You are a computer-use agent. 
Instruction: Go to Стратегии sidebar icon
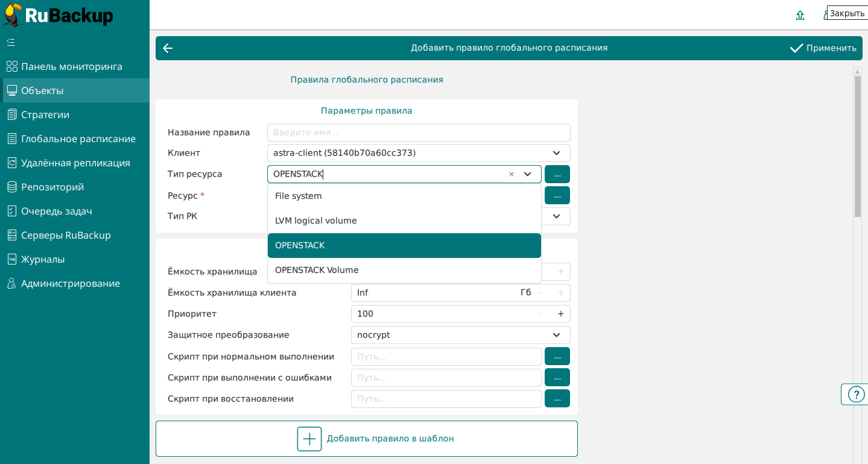coord(12,114)
